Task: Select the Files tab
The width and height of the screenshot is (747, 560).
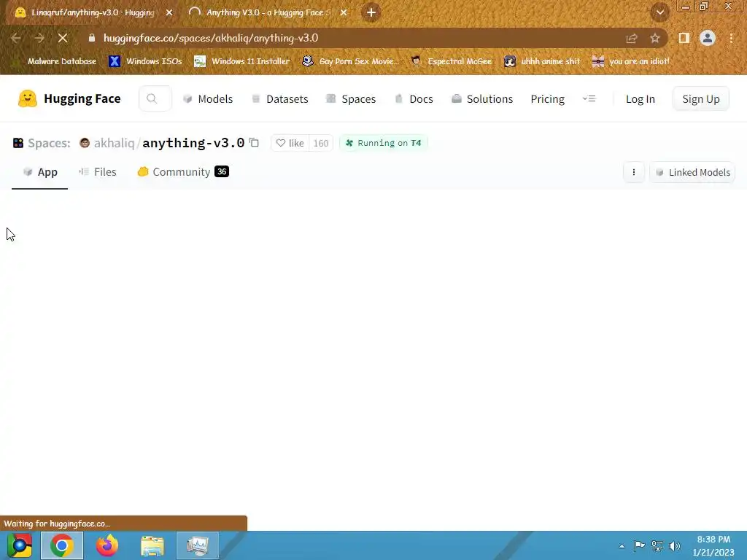Action: click(98, 172)
